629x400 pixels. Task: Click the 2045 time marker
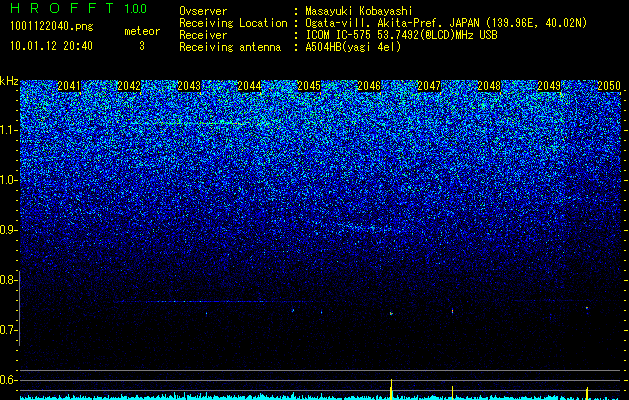309,86
